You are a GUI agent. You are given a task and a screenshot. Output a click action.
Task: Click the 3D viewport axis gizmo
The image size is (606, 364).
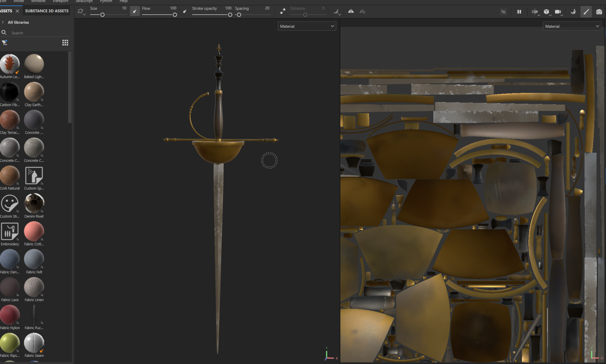coord(330,354)
